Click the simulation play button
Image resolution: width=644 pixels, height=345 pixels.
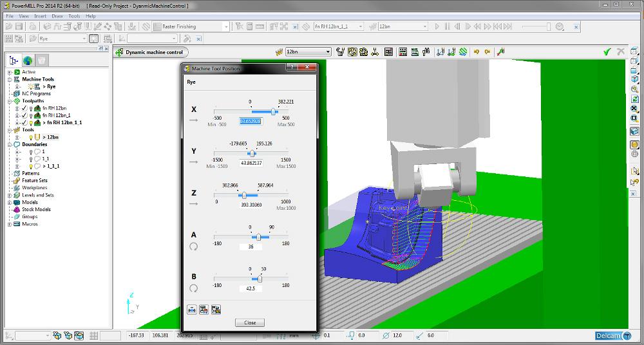(x=437, y=26)
